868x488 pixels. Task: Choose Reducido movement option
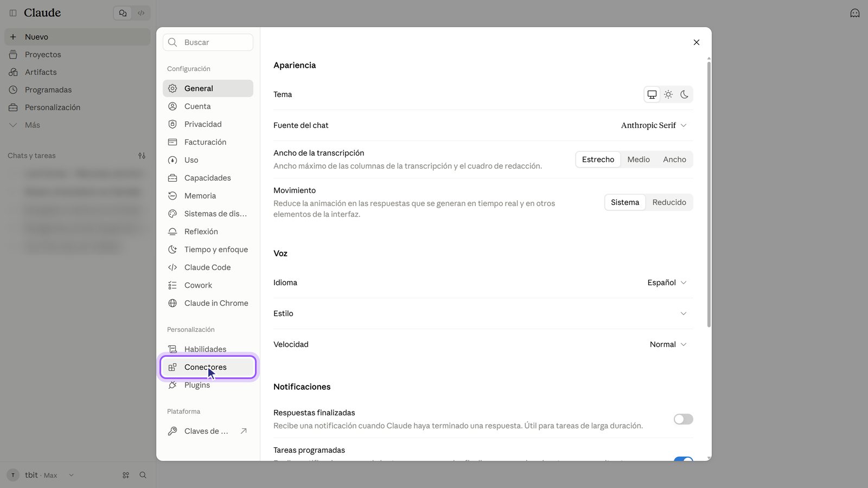pyautogui.click(x=669, y=202)
